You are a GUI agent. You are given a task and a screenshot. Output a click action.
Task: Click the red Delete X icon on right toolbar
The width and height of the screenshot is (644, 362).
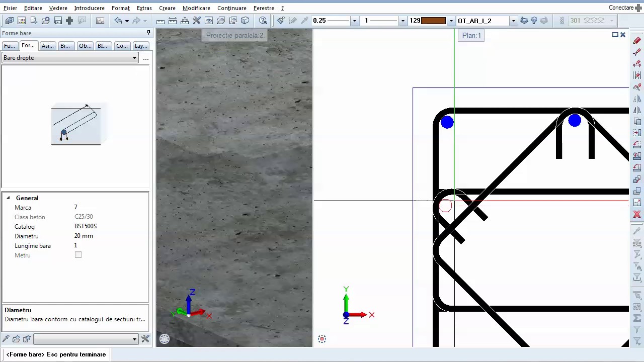pos(637,214)
